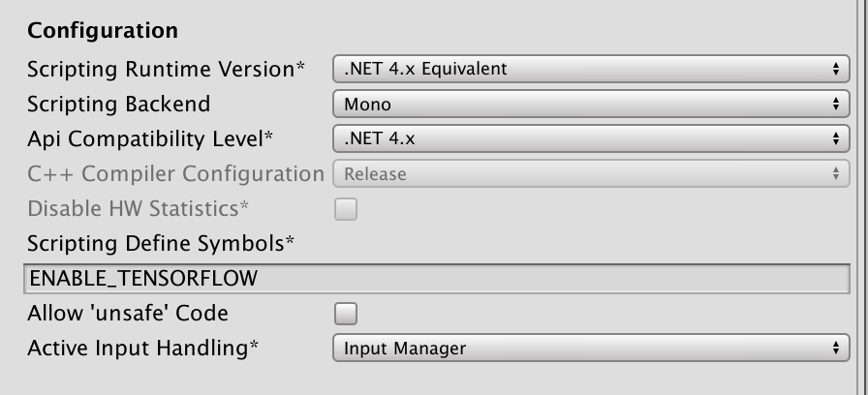The width and height of the screenshot is (868, 395).
Task: Click the arrows icon on the Mono dropdown
Action: (x=835, y=105)
